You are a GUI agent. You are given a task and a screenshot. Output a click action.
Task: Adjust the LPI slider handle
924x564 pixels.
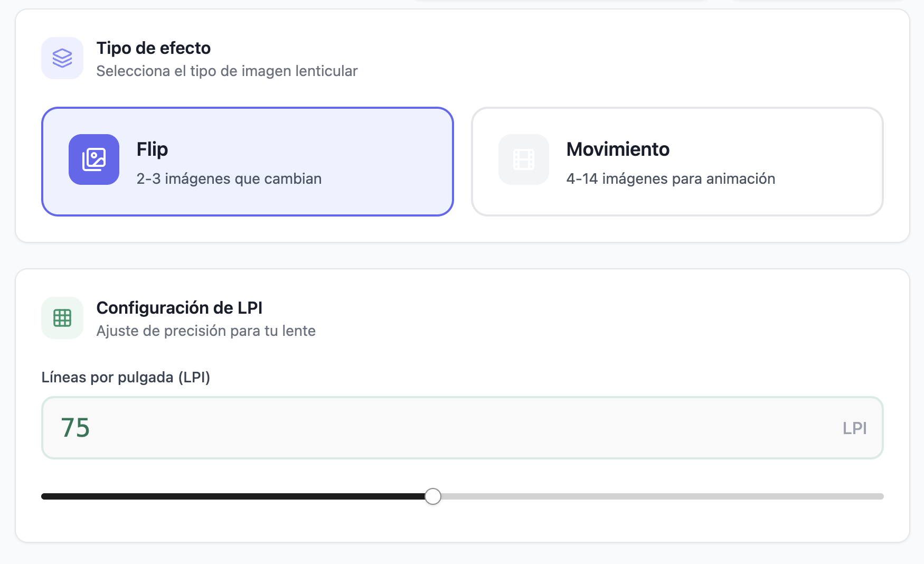tap(433, 496)
